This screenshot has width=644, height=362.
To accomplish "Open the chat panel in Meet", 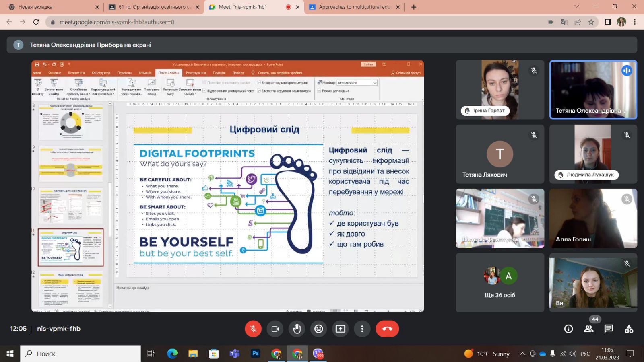I will 609,329.
